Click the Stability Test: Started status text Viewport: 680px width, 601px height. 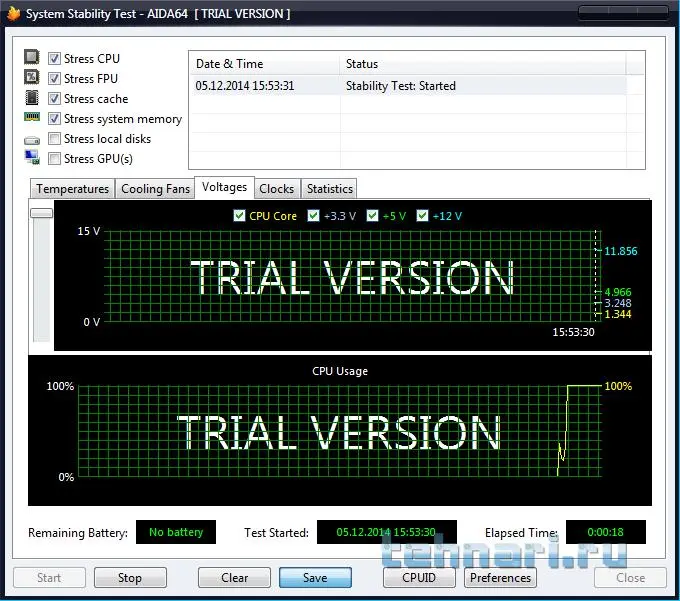pyautogui.click(x=401, y=86)
